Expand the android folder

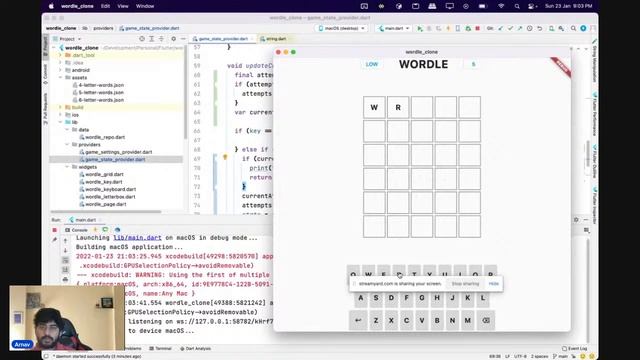click(x=60, y=70)
